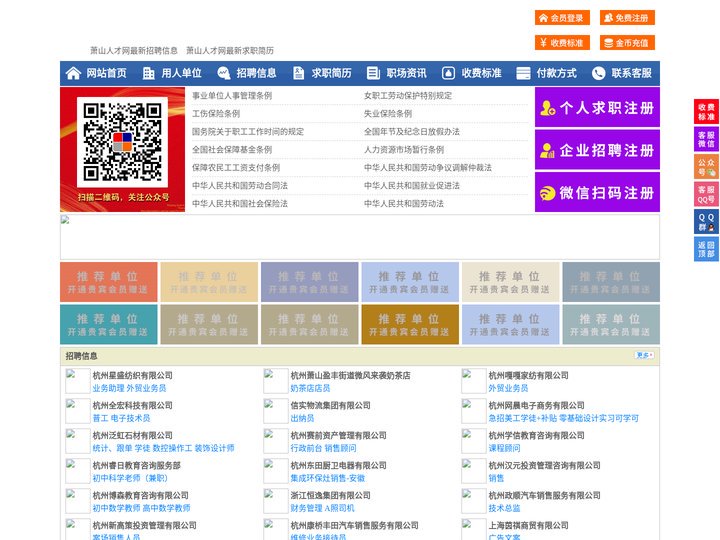The height and width of the screenshot is (540, 720).
Task: Open 浙江恒逸集团有限公司 company link
Action: tap(331, 495)
